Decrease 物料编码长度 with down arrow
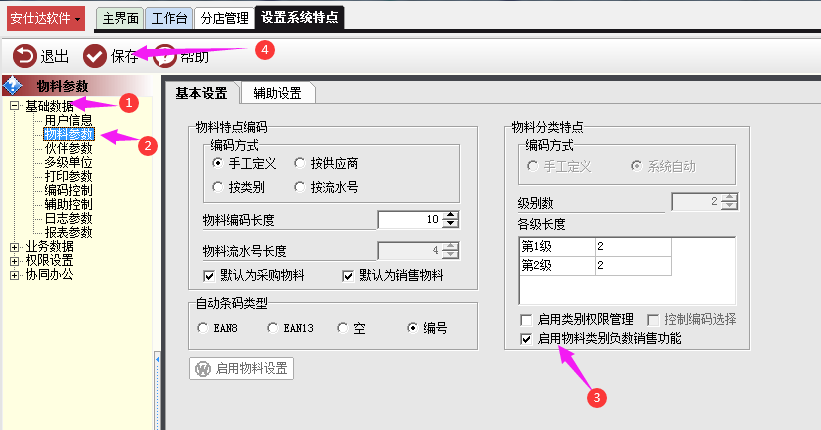Image resolution: width=821 pixels, height=430 pixels. pyautogui.click(x=450, y=224)
